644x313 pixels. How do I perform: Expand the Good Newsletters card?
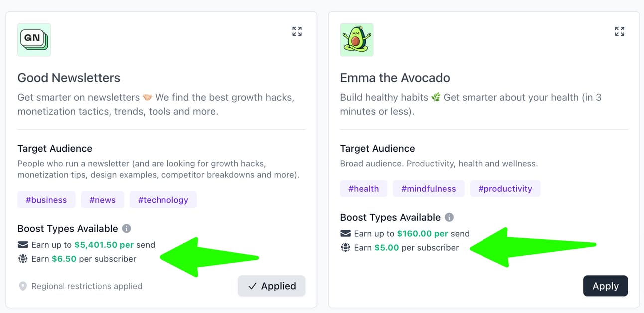pos(297,32)
